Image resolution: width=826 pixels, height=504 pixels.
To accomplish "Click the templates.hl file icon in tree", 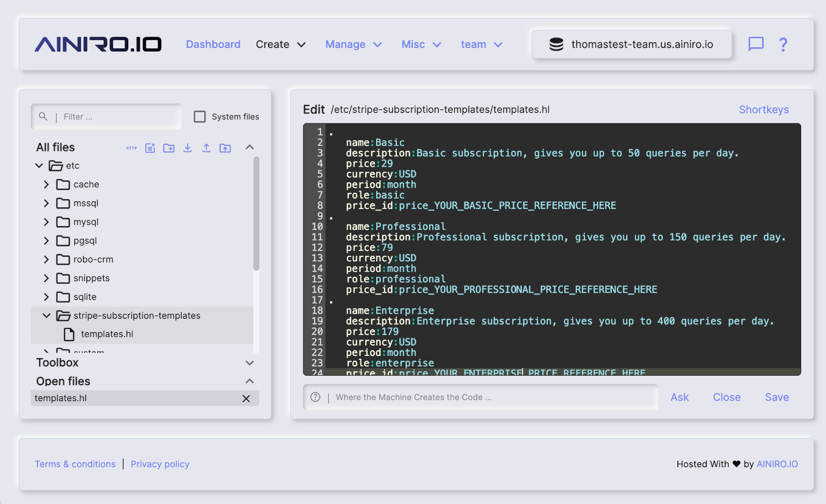I will 69,334.
